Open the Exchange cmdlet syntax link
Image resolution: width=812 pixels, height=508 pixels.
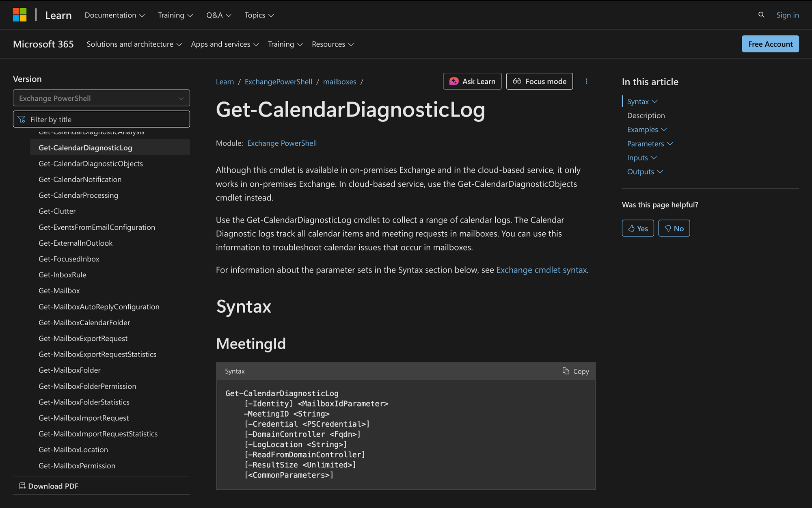pos(541,270)
